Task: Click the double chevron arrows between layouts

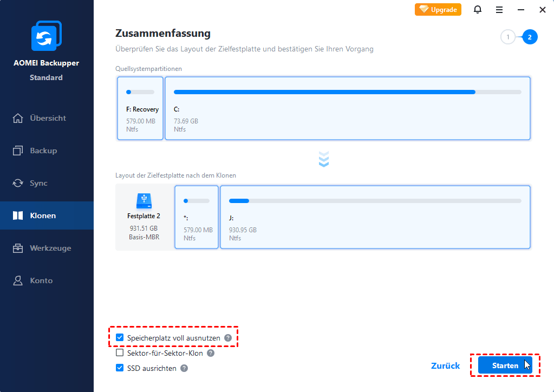Action: pyautogui.click(x=324, y=159)
